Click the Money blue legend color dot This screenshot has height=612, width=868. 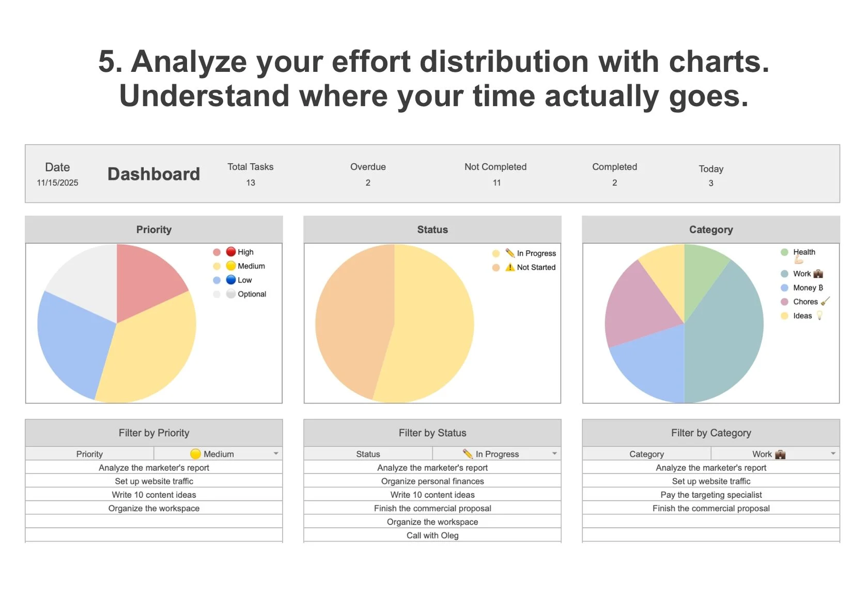pyautogui.click(x=784, y=288)
